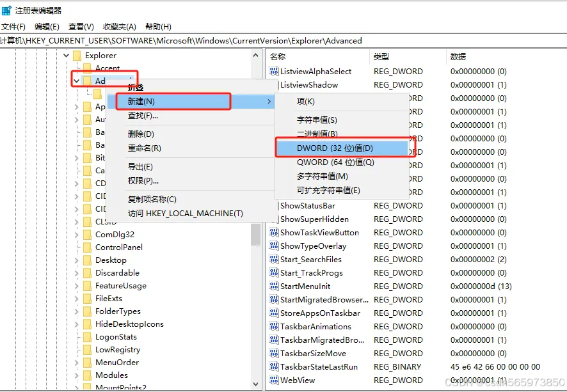Viewport: 567px width, 392px height.
Task: Click the Registry Editor app icon in title bar
Action: [6, 10]
